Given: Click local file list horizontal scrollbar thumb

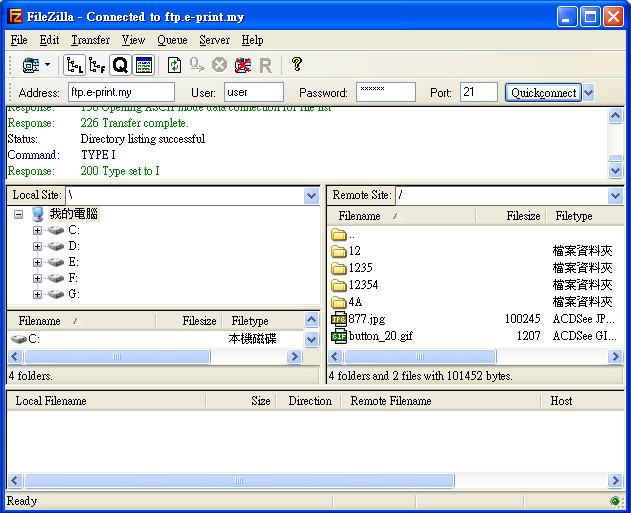Looking at the screenshot, I should (117, 356).
